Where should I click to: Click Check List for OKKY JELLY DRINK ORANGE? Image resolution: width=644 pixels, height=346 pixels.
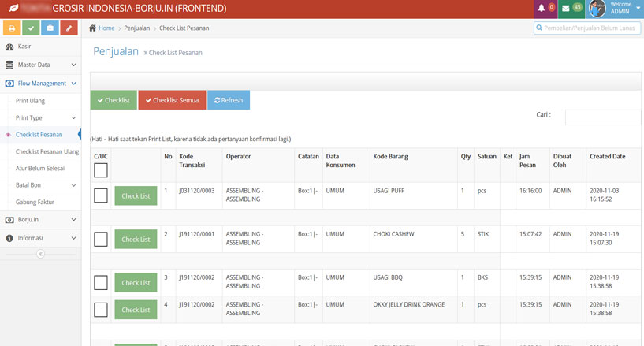pos(136,310)
